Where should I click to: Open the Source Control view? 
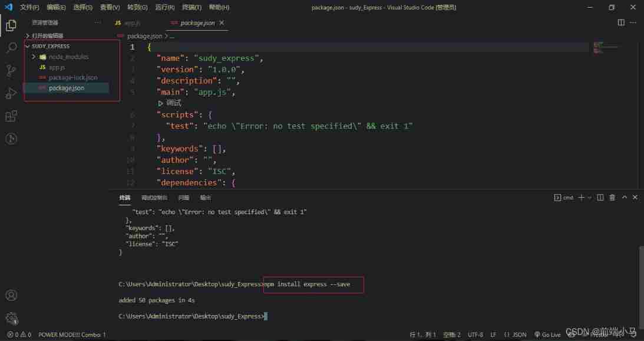pyautogui.click(x=11, y=71)
